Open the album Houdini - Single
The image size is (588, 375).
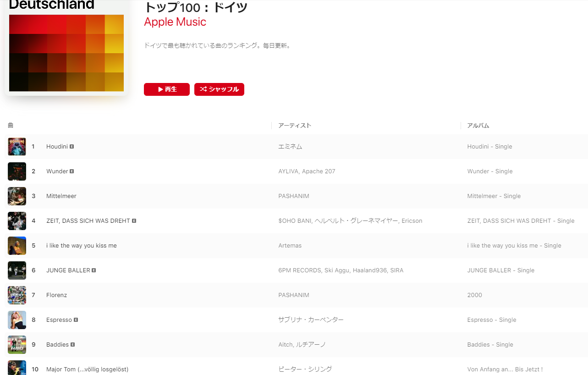click(x=489, y=147)
